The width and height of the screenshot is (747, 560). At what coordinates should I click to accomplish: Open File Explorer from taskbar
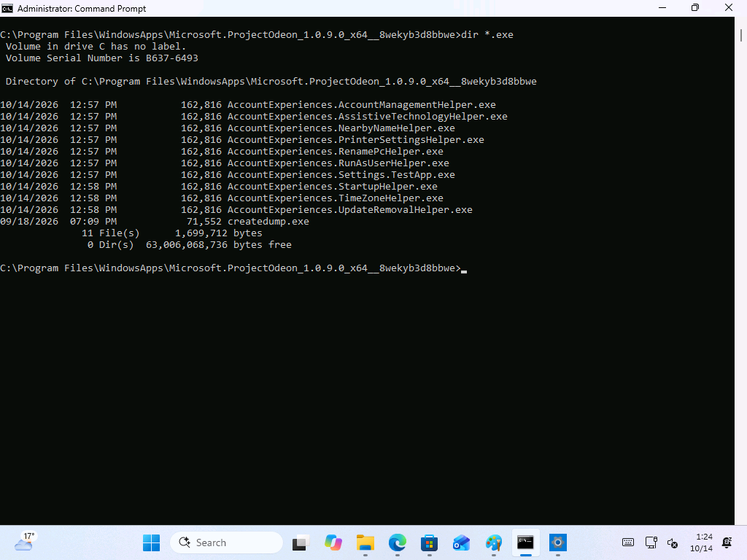365,542
